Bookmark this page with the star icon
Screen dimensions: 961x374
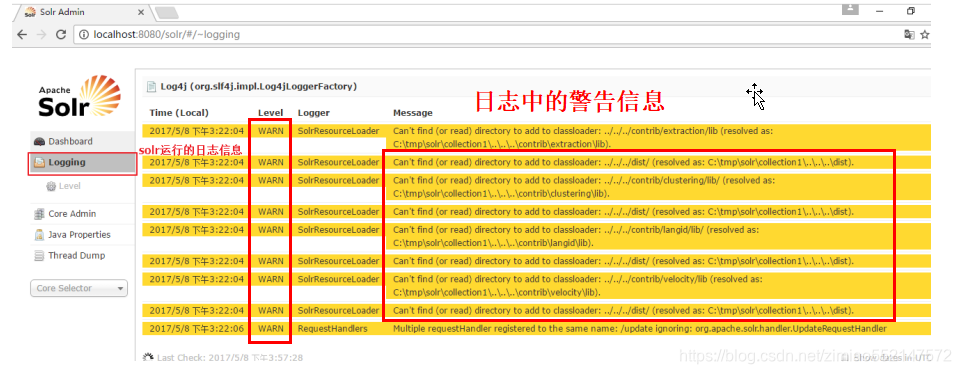click(925, 35)
